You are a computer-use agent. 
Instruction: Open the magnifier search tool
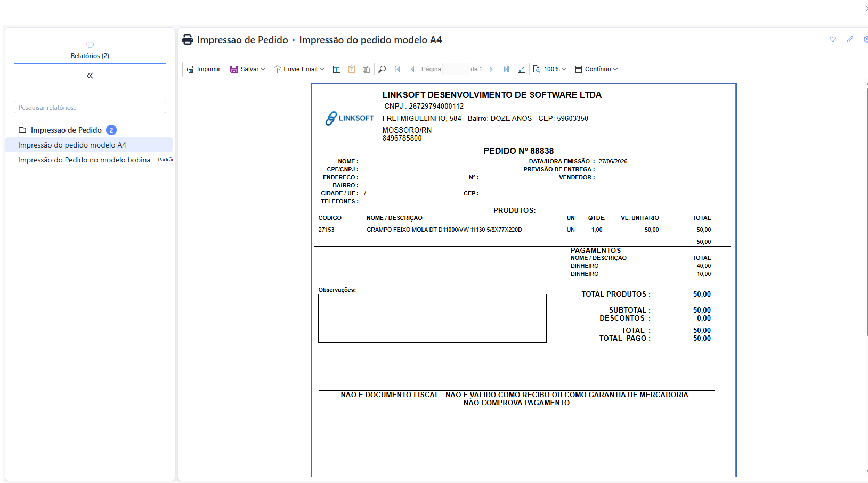tap(382, 69)
